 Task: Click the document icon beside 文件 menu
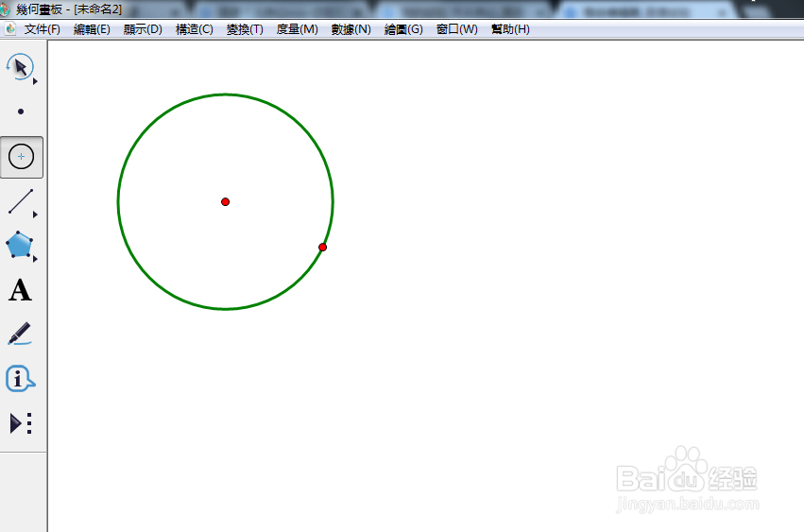point(10,29)
